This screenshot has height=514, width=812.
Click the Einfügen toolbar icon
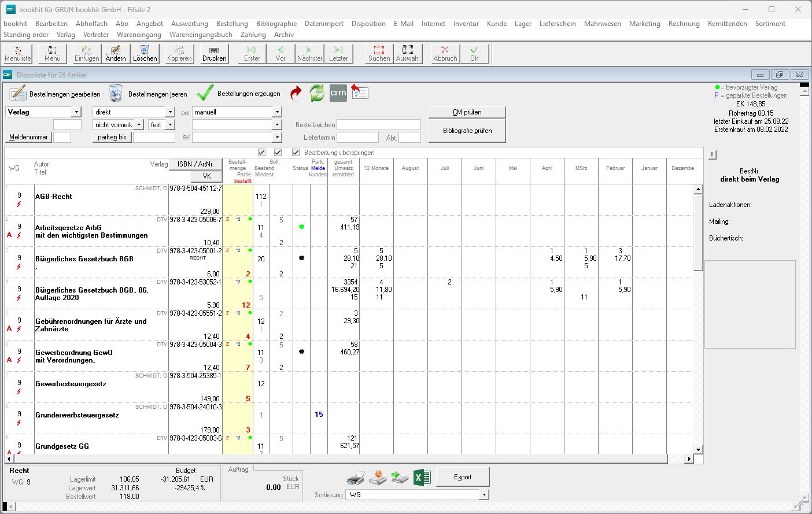click(87, 53)
